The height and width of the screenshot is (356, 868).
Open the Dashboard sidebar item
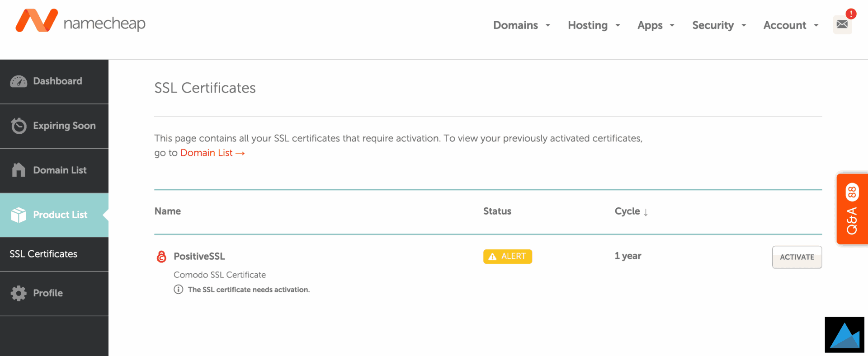[x=54, y=81]
